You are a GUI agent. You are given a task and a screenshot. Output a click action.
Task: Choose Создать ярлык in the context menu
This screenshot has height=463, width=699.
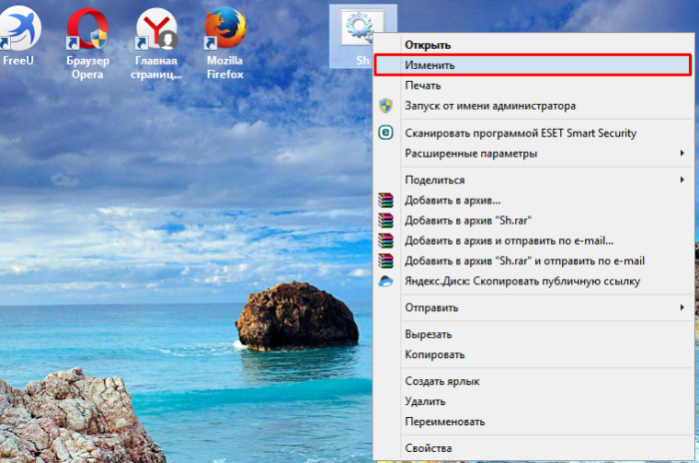click(x=533, y=381)
